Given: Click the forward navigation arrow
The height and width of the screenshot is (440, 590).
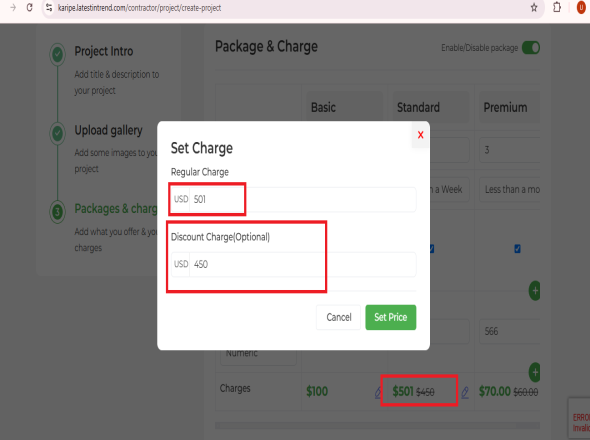Looking at the screenshot, I should pyautogui.click(x=13, y=8).
